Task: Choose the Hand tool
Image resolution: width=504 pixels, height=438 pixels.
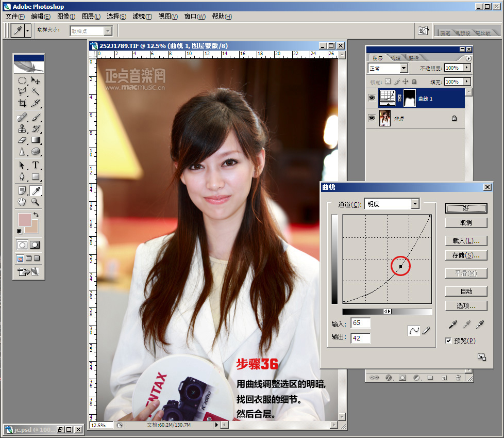Action: [22, 202]
